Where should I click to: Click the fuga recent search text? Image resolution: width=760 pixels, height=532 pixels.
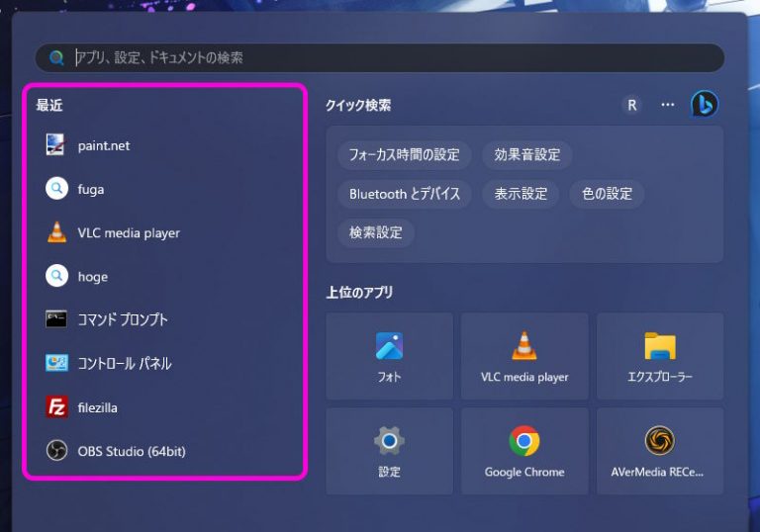pyautogui.click(x=91, y=190)
